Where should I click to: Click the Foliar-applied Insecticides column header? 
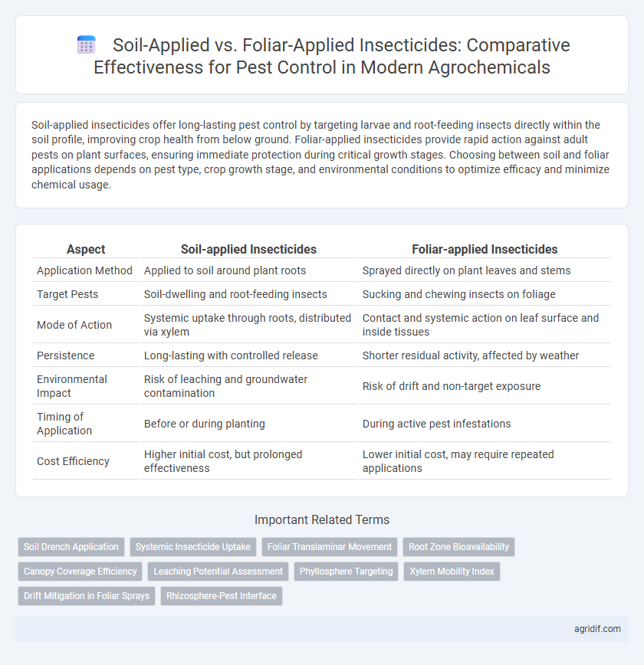[485, 249]
